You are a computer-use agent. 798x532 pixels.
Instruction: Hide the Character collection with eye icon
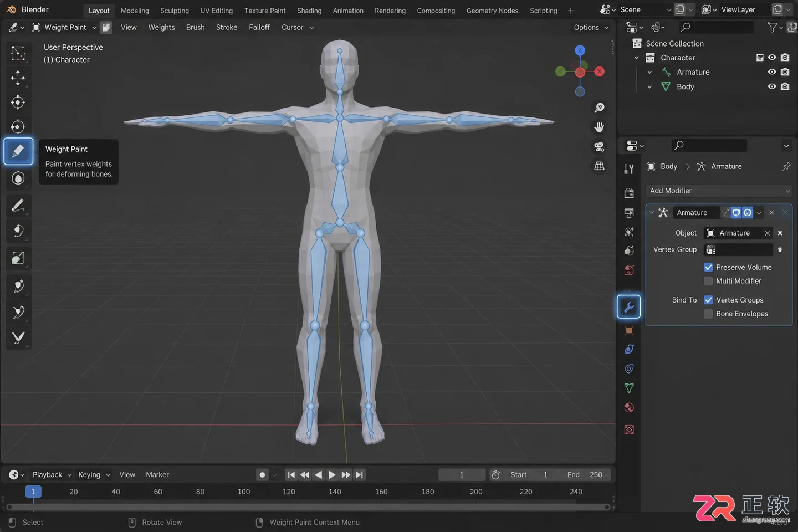click(772, 58)
